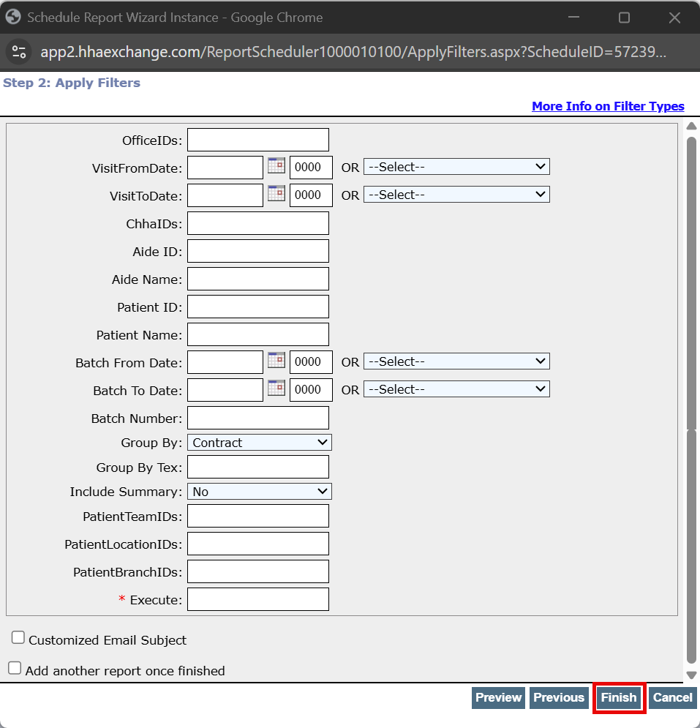Open the VisitFromDate calendar picker icon
The height and width of the screenshot is (728, 700).
click(276, 166)
